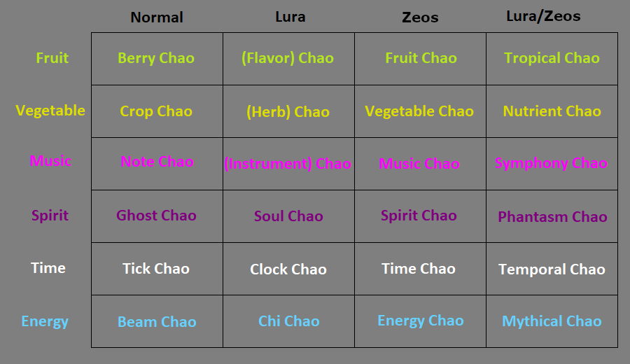Select the Mythical Chao cell

click(x=552, y=321)
